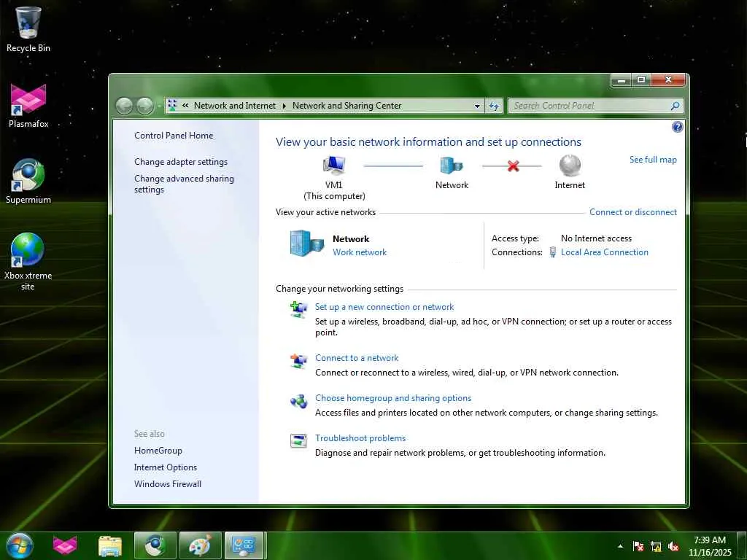
Task: Click the Back navigation arrow
Action: [x=124, y=106]
